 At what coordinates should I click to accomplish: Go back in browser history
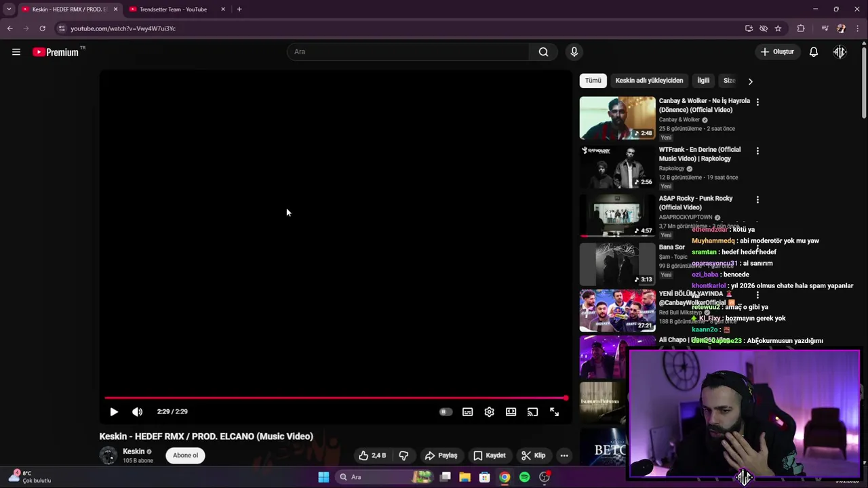pyautogui.click(x=9, y=28)
